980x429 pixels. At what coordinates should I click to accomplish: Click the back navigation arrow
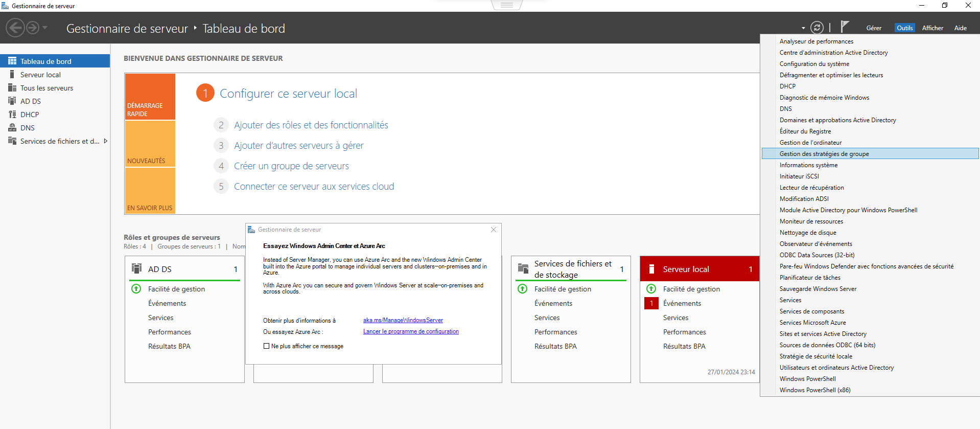click(x=15, y=28)
